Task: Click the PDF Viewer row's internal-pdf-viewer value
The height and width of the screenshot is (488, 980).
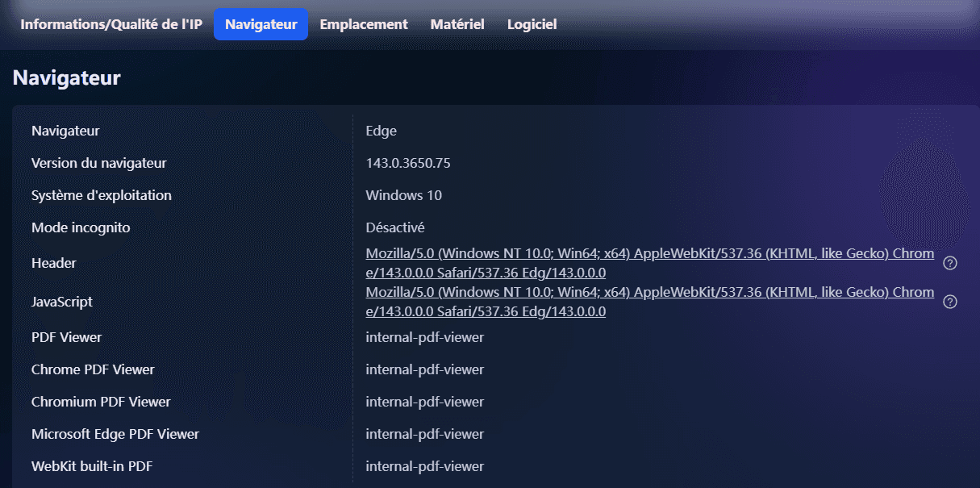Action: pyautogui.click(x=424, y=337)
